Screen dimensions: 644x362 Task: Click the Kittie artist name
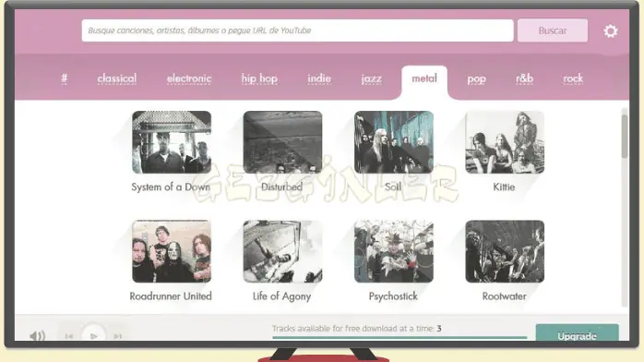click(x=504, y=187)
